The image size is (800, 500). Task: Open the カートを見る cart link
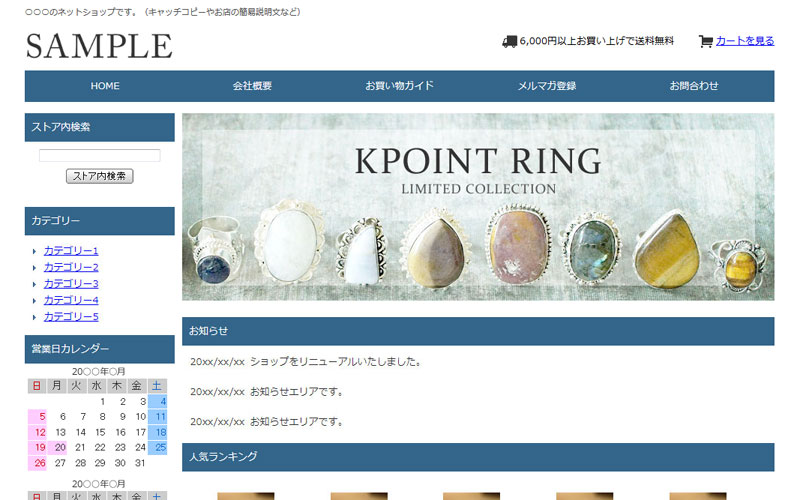coord(745,41)
